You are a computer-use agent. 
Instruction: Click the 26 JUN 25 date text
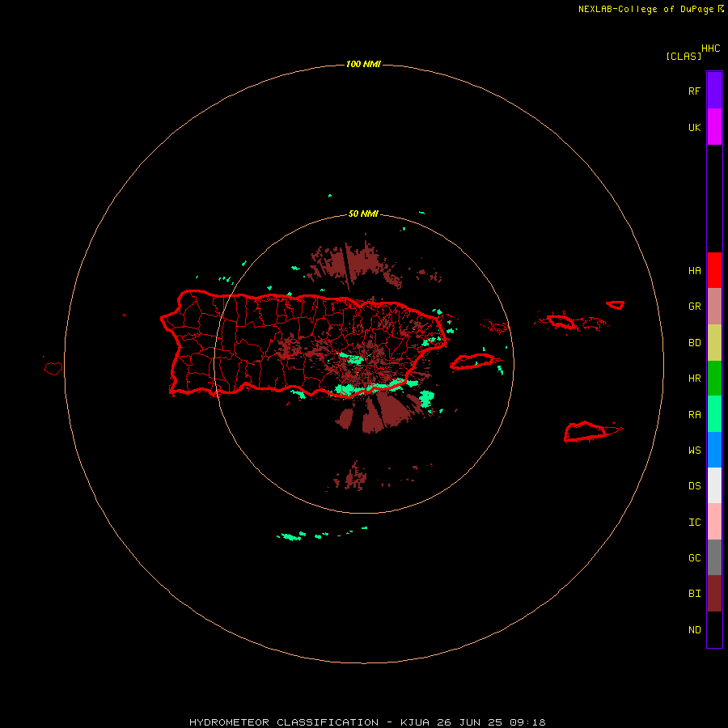[x=472, y=722]
